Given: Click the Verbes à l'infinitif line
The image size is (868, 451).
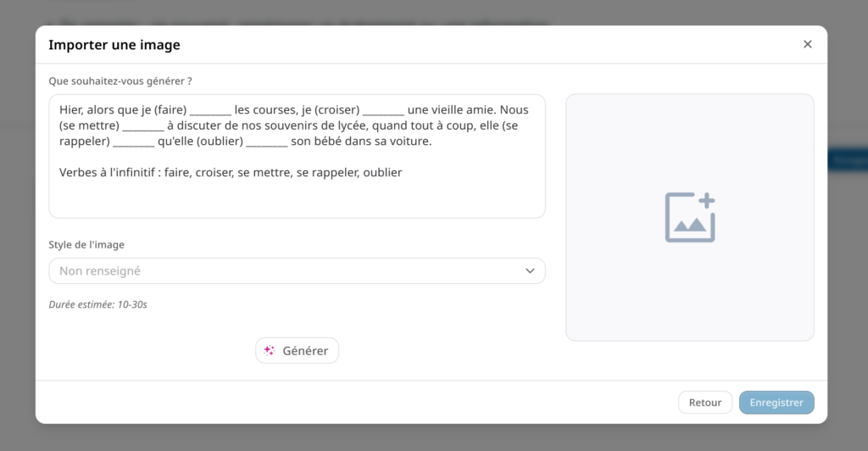Looking at the screenshot, I should click(x=230, y=173).
